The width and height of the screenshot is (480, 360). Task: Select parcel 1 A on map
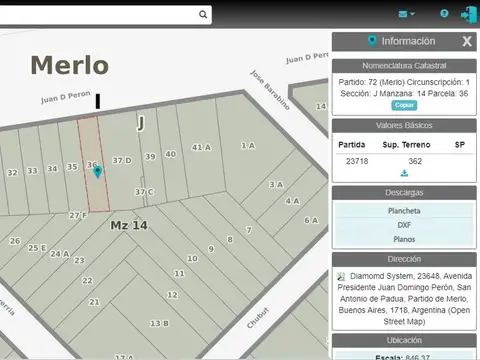click(248, 145)
